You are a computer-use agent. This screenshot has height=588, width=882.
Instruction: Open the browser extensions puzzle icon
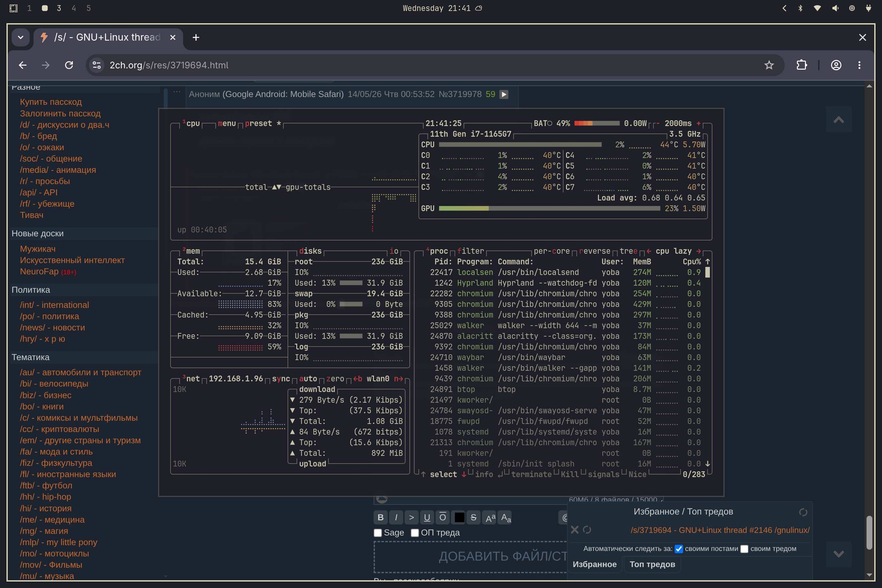coord(801,65)
